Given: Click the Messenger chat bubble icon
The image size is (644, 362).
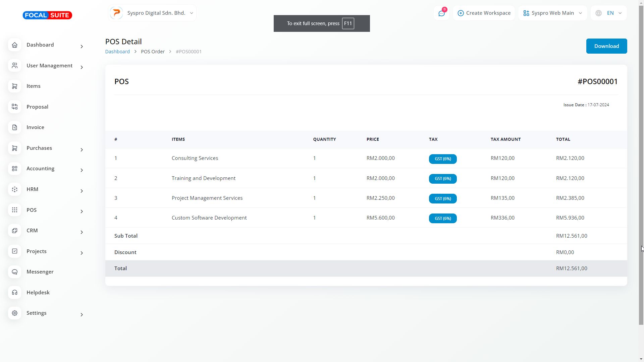Looking at the screenshot, I should pos(14,272).
